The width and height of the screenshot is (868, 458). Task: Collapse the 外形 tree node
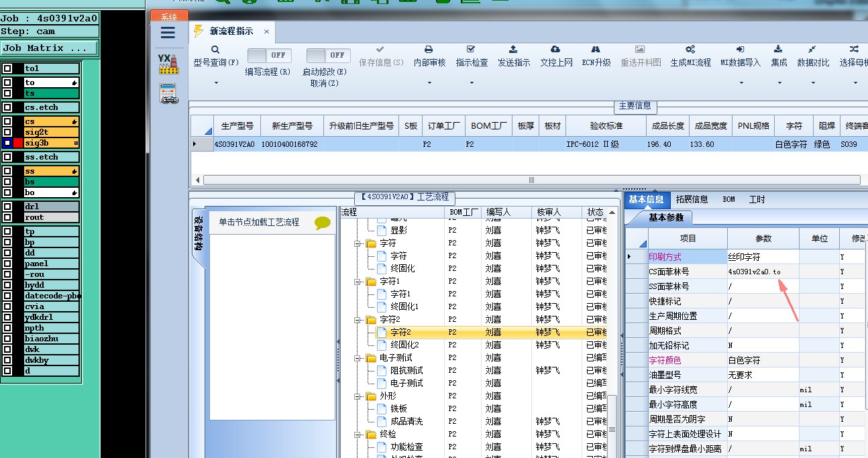tap(358, 396)
